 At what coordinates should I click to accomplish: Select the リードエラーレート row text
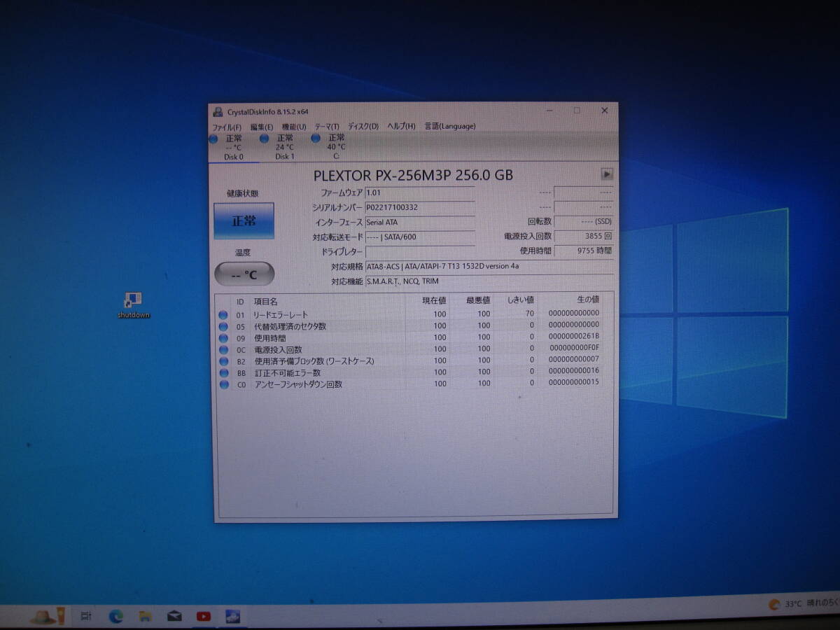[281, 315]
